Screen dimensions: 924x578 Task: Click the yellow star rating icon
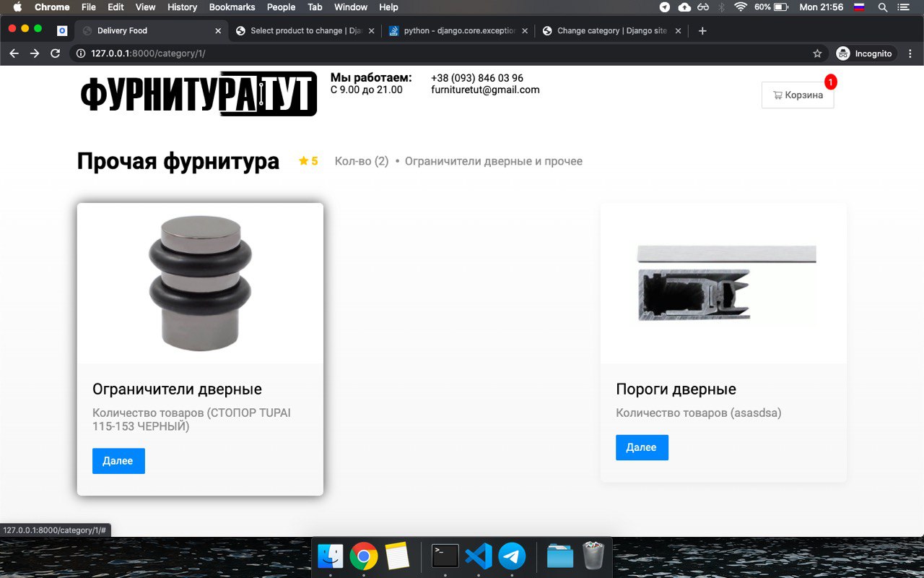pyautogui.click(x=304, y=161)
